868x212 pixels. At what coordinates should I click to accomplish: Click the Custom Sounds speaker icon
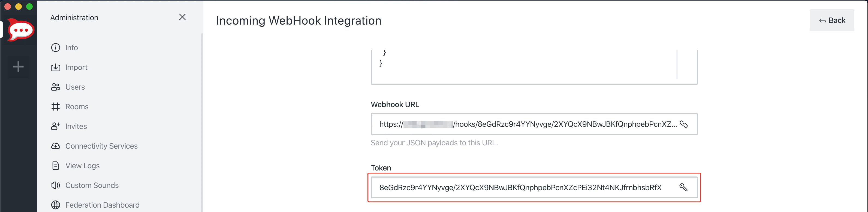(x=56, y=185)
